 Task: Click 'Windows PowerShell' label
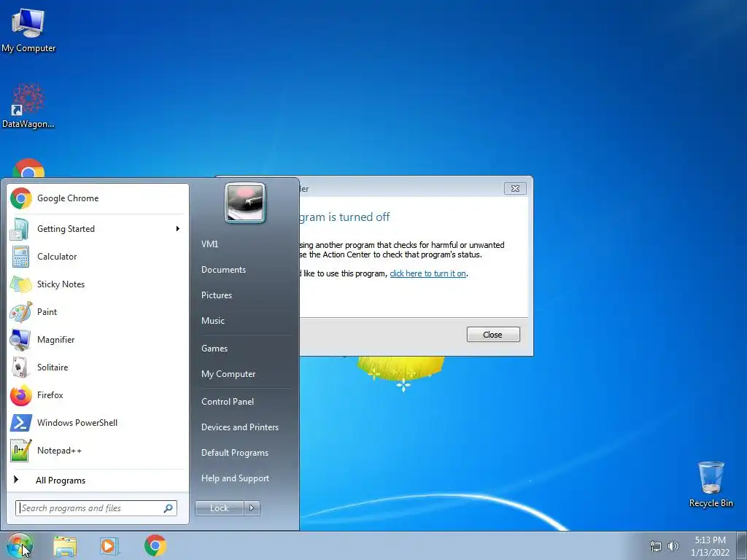click(77, 423)
